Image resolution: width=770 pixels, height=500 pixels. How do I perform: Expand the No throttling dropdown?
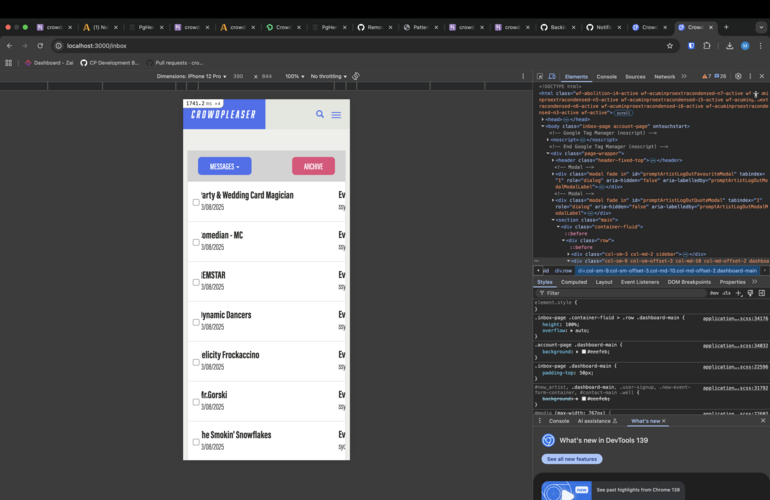pos(328,76)
